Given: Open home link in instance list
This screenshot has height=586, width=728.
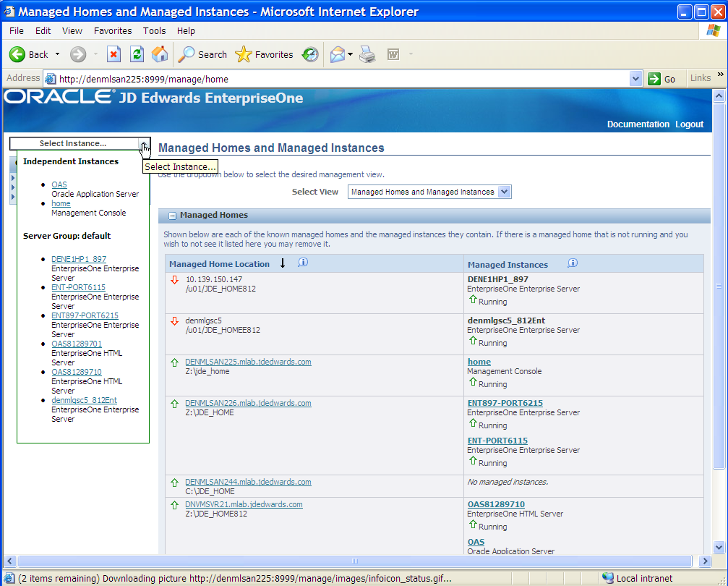Looking at the screenshot, I should click(61, 203).
